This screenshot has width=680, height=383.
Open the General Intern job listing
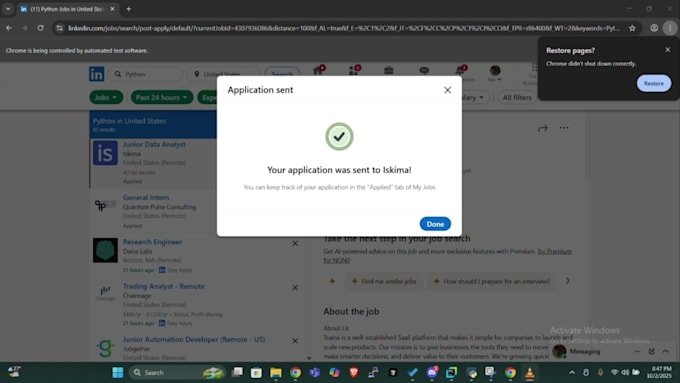[146, 197]
